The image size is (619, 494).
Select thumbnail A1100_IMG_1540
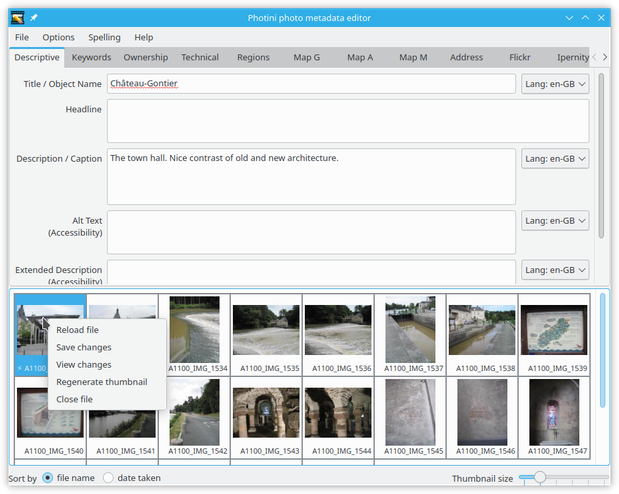(50, 418)
